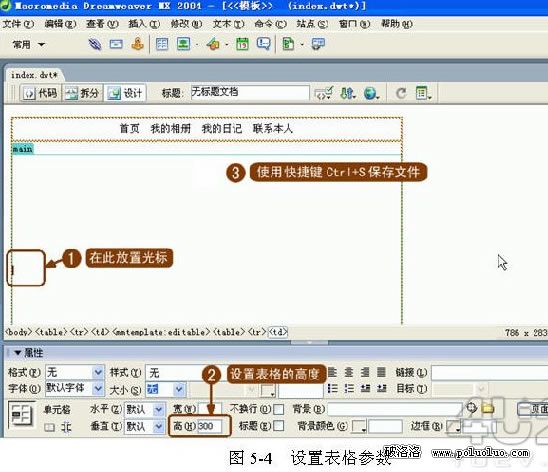
Task: Open the 字体 font dropdown
Action: [98, 389]
